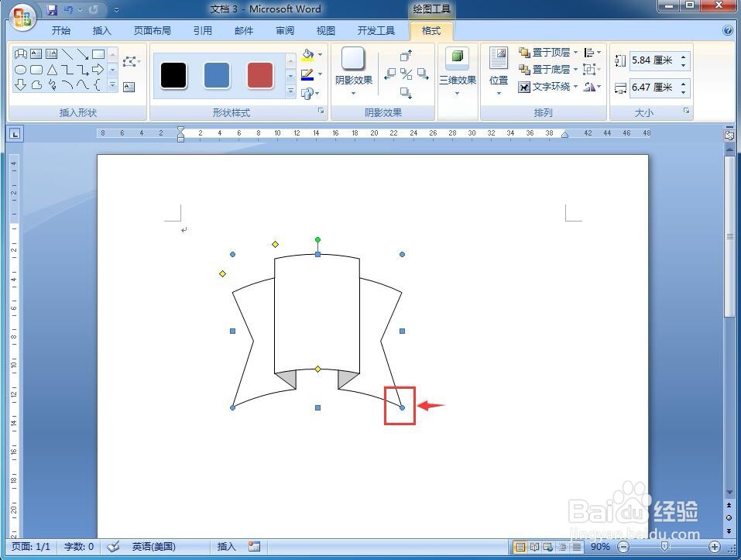Click the shape height field 5.84 厘米
The image size is (741, 560).
tap(654, 60)
